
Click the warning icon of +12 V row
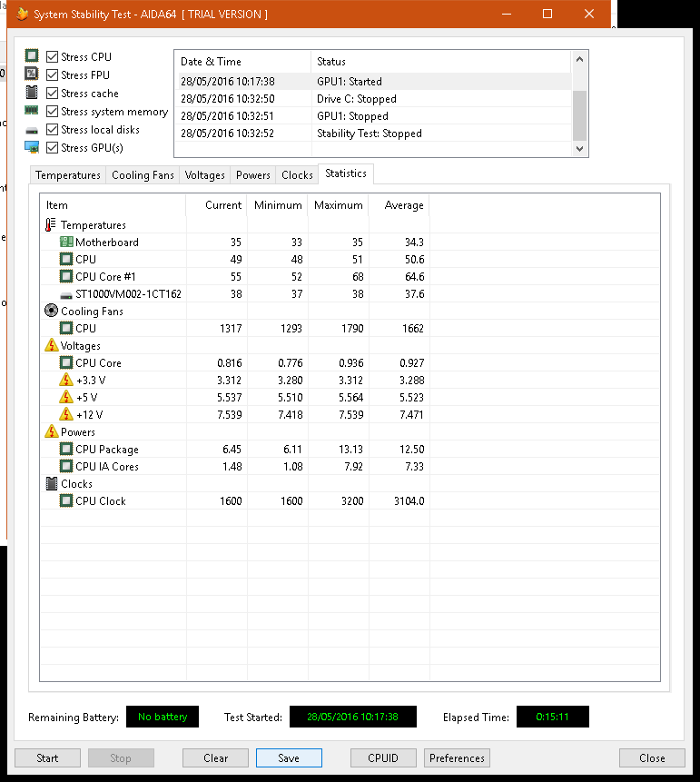pos(66,414)
